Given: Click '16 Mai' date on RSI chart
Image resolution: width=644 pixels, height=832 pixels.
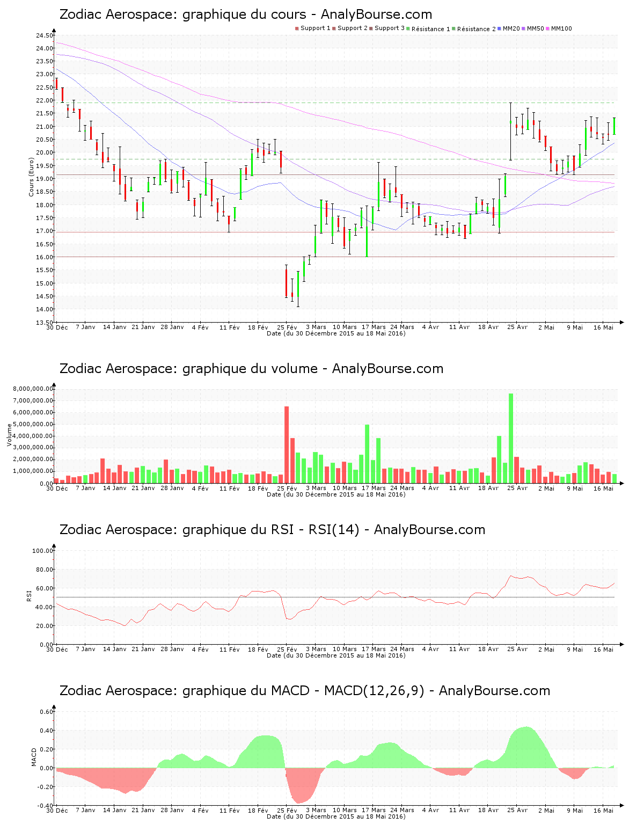Looking at the screenshot, I should [604, 649].
